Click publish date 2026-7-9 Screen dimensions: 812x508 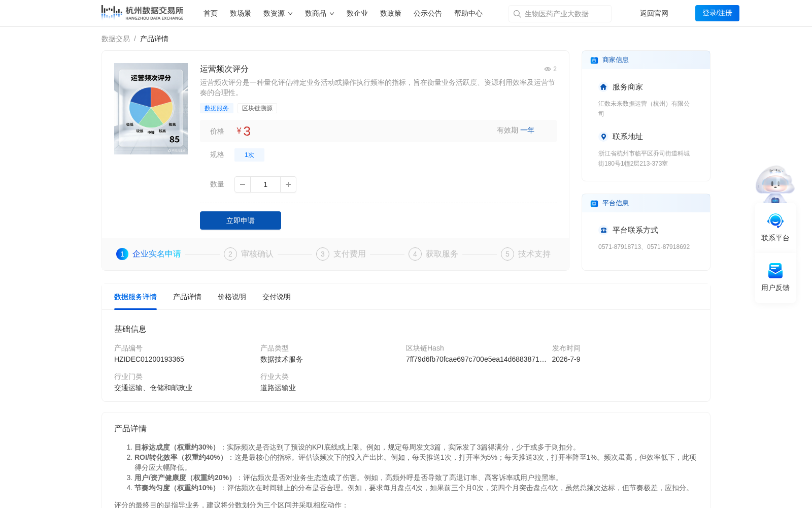pyautogui.click(x=566, y=359)
